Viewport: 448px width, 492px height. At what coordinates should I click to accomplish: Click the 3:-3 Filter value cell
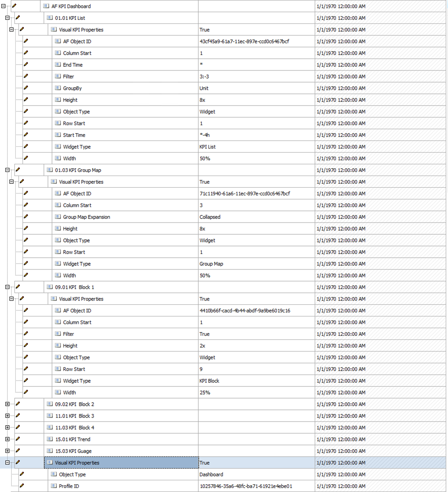tap(205, 77)
